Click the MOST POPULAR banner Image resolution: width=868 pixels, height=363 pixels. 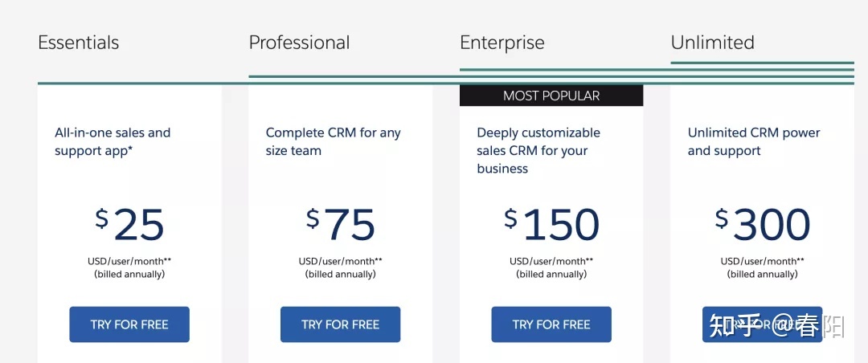point(551,96)
